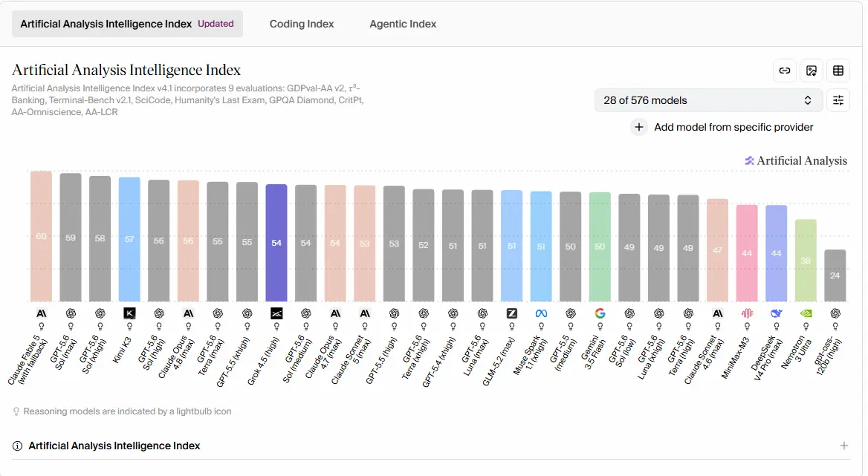Copy the chart link with the link icon
The height and width of the screenshot is (476, 868).
785,71
